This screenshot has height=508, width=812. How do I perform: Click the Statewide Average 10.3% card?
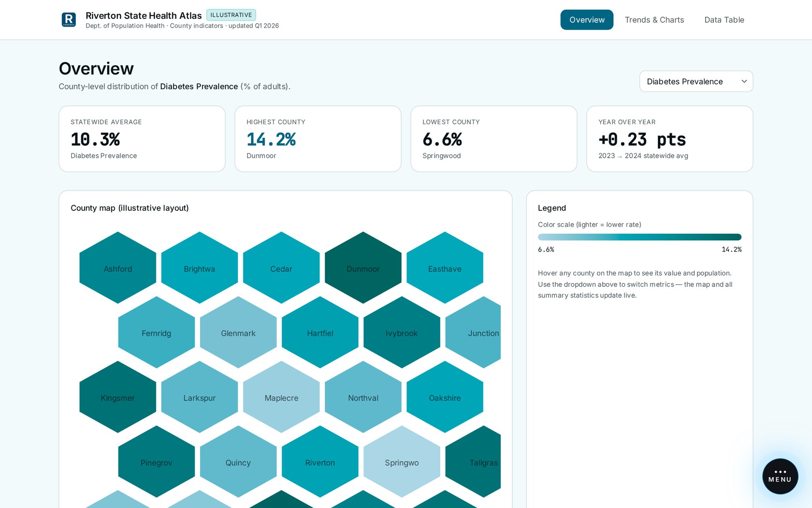click(142, 139)
